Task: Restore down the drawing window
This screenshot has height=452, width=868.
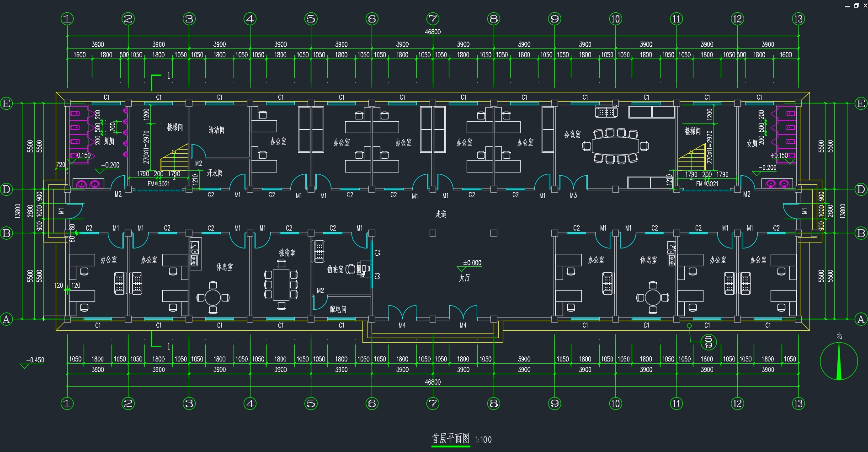Action: [856, 5]
